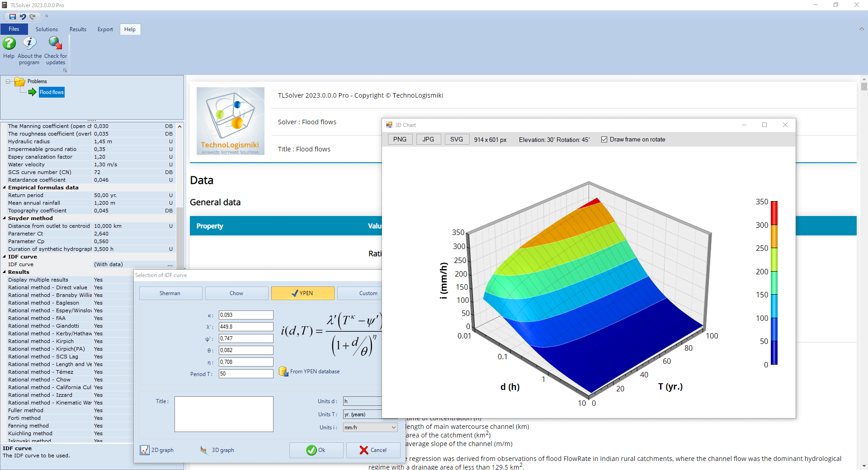The height and width of the screenshot is (470, 868).
Task: Switch to the Solutions ribbon tab
Action: [x=47, y=29]
